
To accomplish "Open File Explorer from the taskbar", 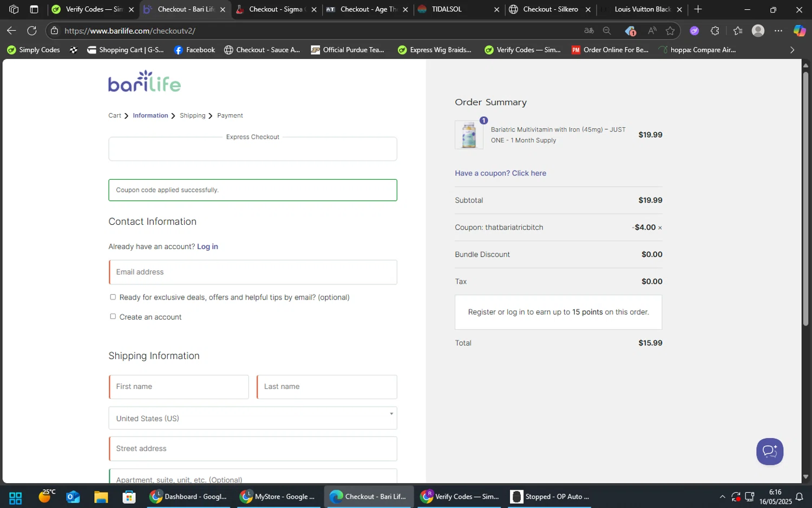I will click(x=101, y=497).
